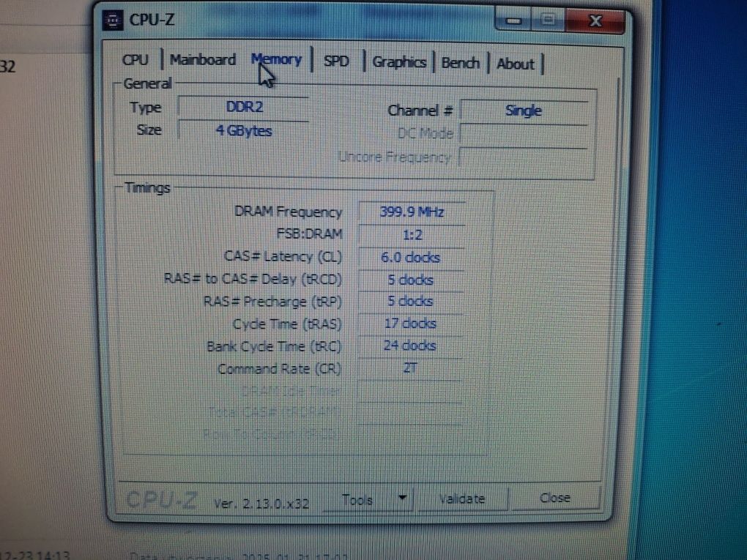Click the 6.0 clocks CAS latency value
Screen dimensions: 747x560
[411, 258]
